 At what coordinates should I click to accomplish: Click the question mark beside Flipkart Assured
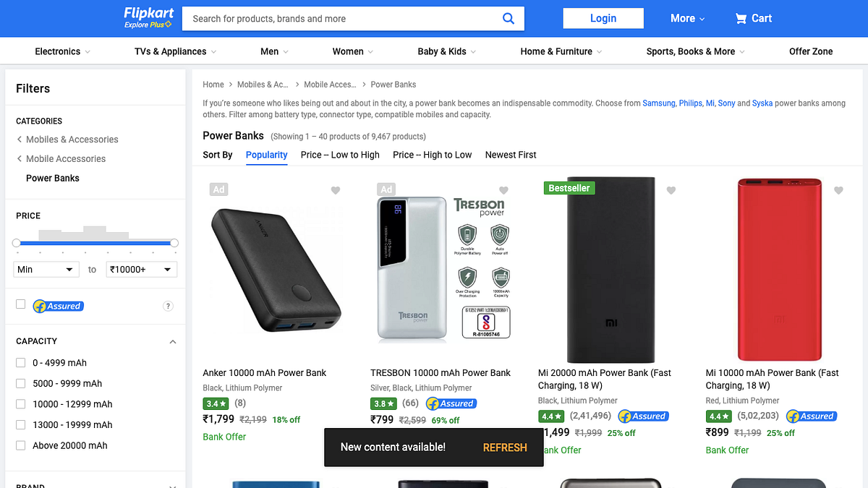tap(168, 306)
